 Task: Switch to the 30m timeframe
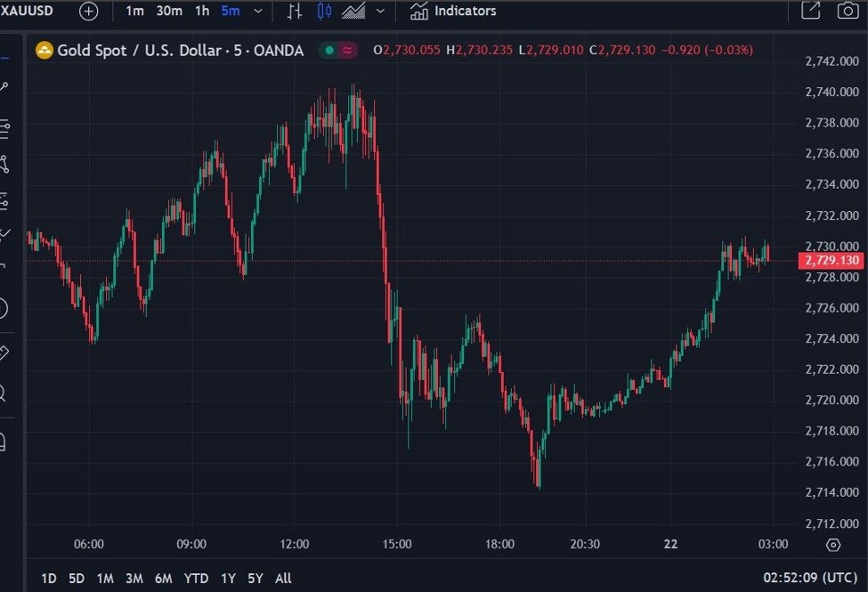click(169, 12)
